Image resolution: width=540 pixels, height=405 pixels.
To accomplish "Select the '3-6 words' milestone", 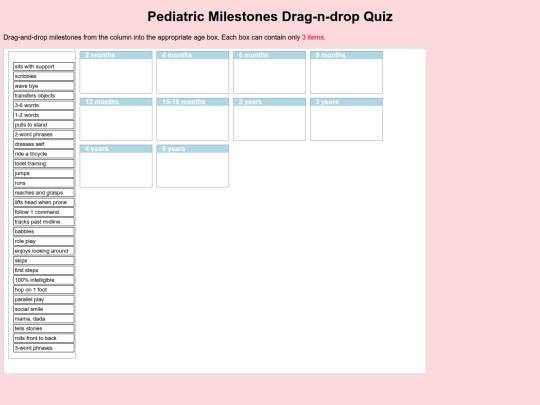I will coord(44,105).
